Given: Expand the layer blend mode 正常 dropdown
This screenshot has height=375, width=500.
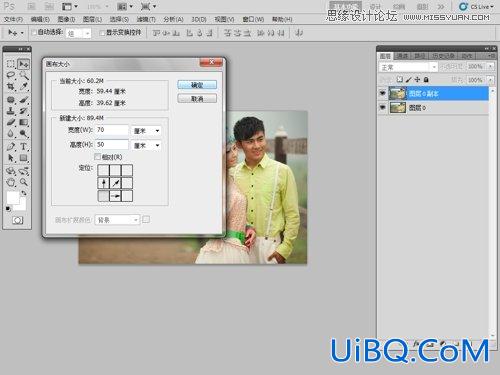Looking at the screenshot, I should tap(408, 67).
